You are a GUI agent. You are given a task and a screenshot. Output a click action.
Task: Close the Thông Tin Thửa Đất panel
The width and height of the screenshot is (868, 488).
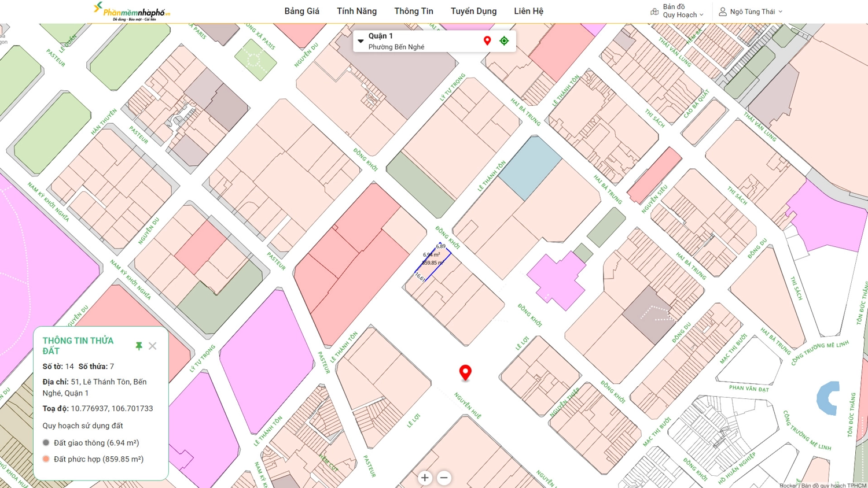pyautogui.click(x=153, y=346)
